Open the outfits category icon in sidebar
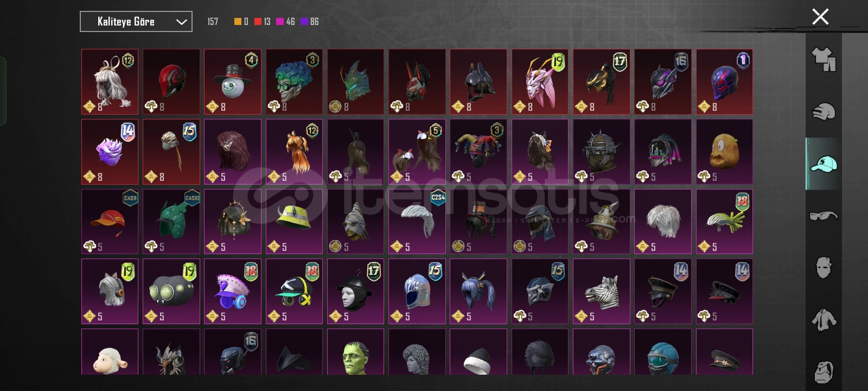Viewport: 868px width, 391px height. pyautogui.click(x=824, y=59)
